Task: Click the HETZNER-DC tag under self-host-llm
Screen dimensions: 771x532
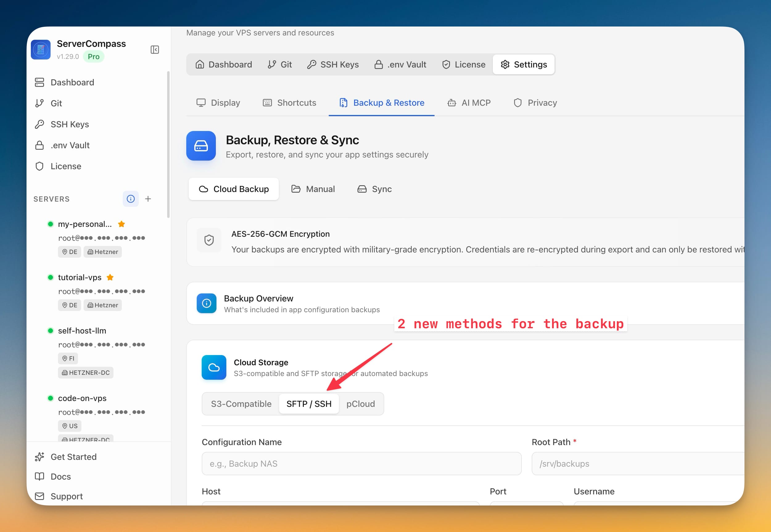Action: pyautogui.click(x=86, y=372)
